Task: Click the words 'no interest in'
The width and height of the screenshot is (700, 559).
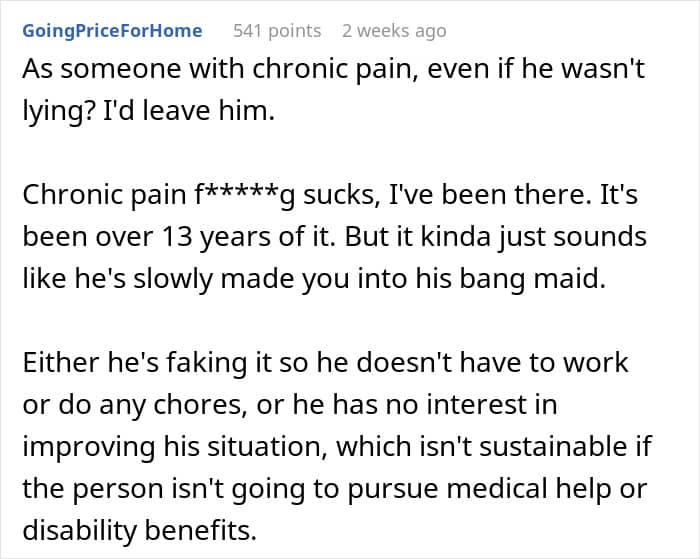Action: (471, 405)
